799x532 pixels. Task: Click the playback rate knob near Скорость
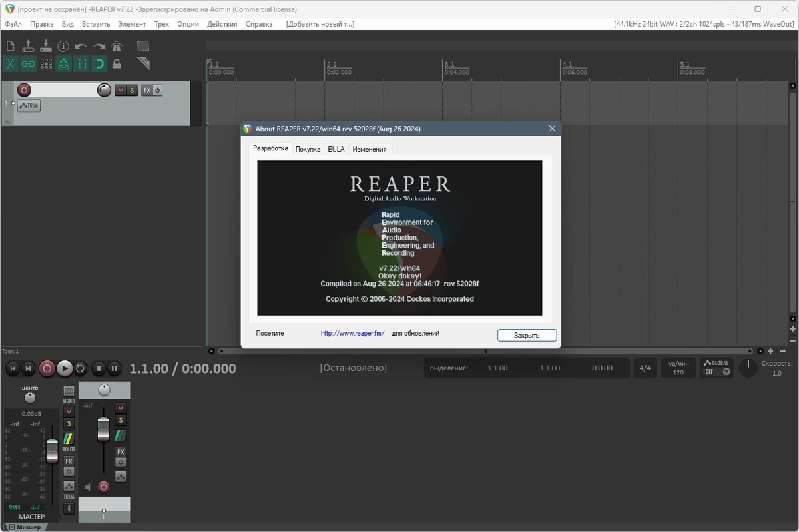748,368
